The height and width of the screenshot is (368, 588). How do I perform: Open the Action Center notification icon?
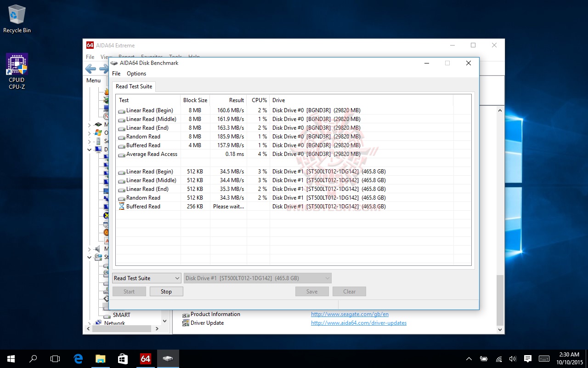point(528,359)
